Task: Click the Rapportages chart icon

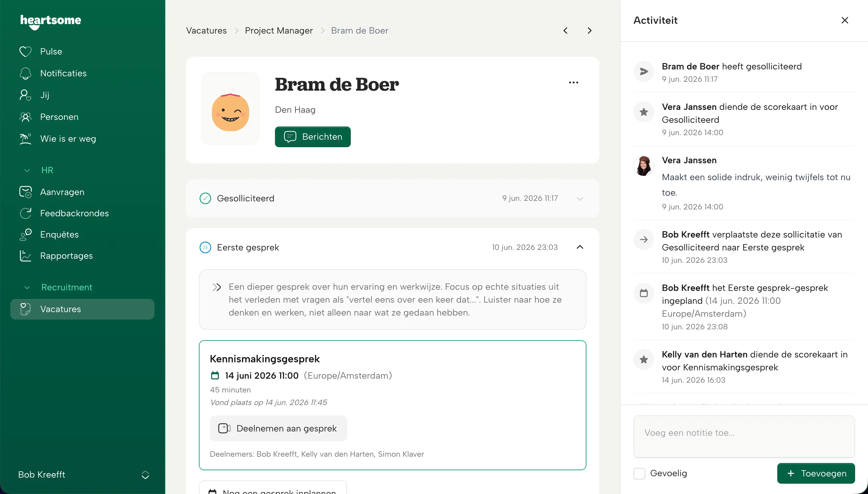Action: click(x=26, y=256)
